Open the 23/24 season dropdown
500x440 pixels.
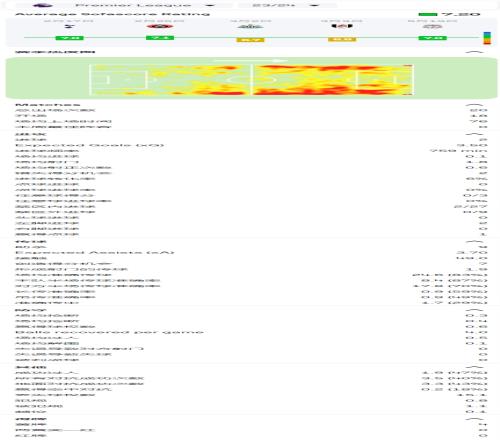[x=287, y=5]
